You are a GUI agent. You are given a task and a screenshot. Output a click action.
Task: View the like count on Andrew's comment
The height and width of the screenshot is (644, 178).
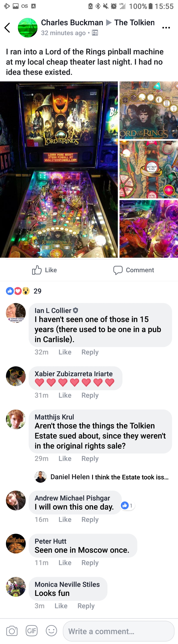(128, 506)
